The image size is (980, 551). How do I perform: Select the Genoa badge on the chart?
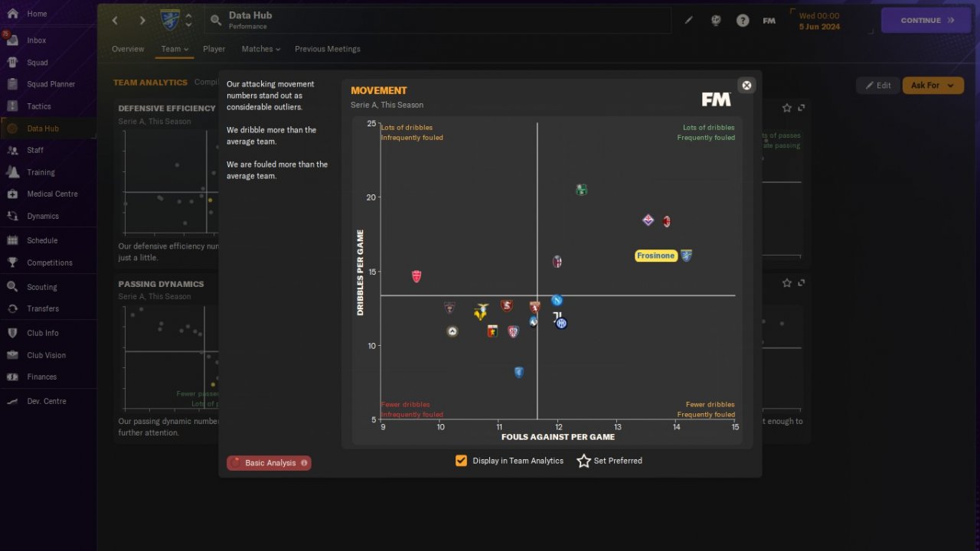coord(492,331)
